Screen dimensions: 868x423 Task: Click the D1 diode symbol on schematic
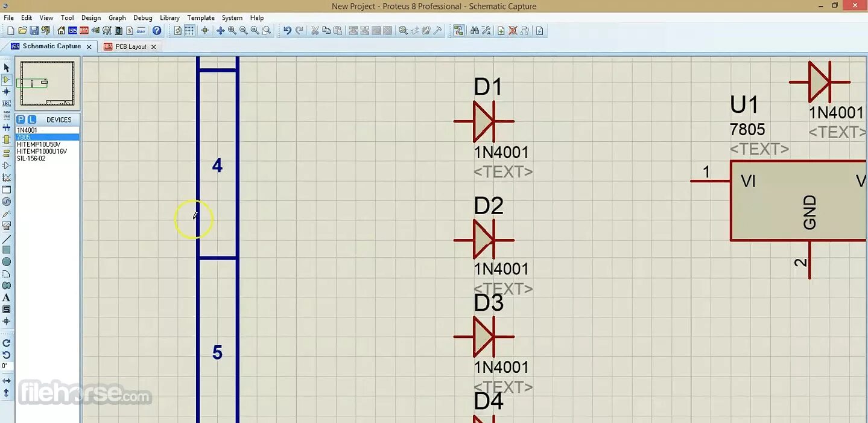484,121
